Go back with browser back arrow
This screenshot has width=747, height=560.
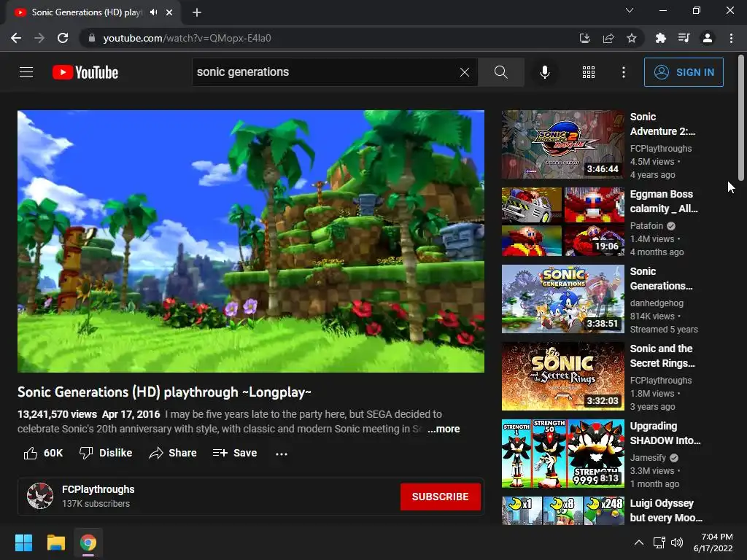(16, 38)
